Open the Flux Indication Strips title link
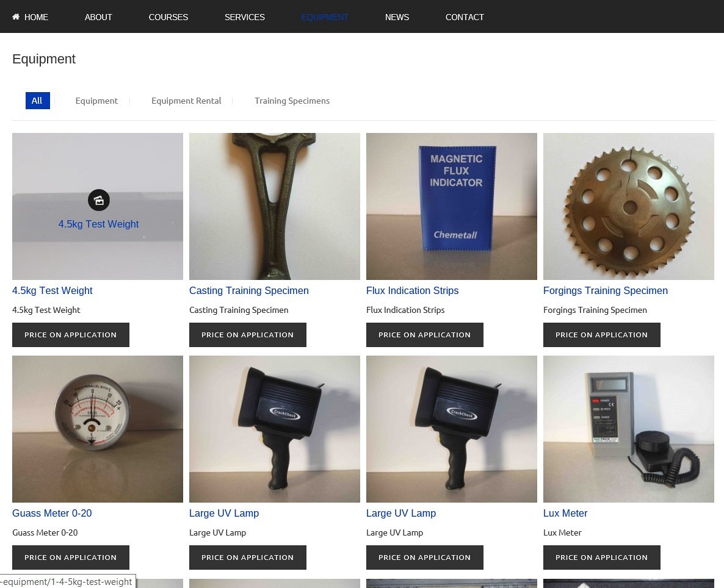724x588 pixels. [x=412, y=291]
